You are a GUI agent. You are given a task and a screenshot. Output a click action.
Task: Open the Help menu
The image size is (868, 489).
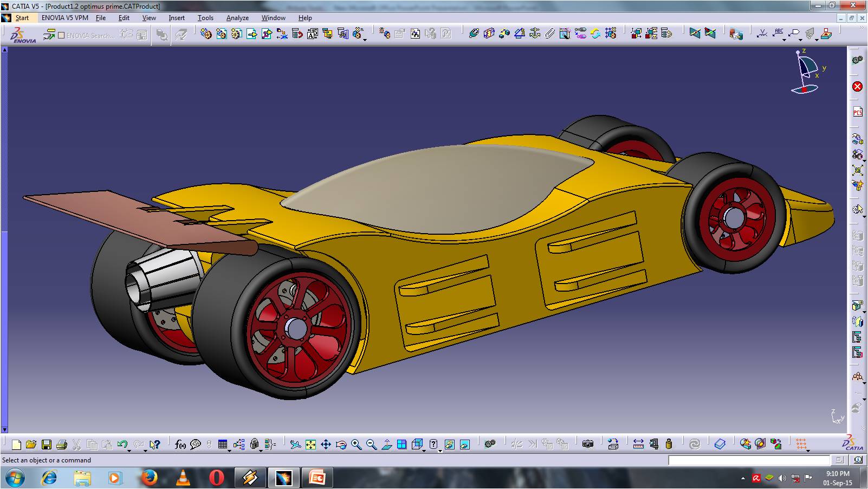coord(305,18)
